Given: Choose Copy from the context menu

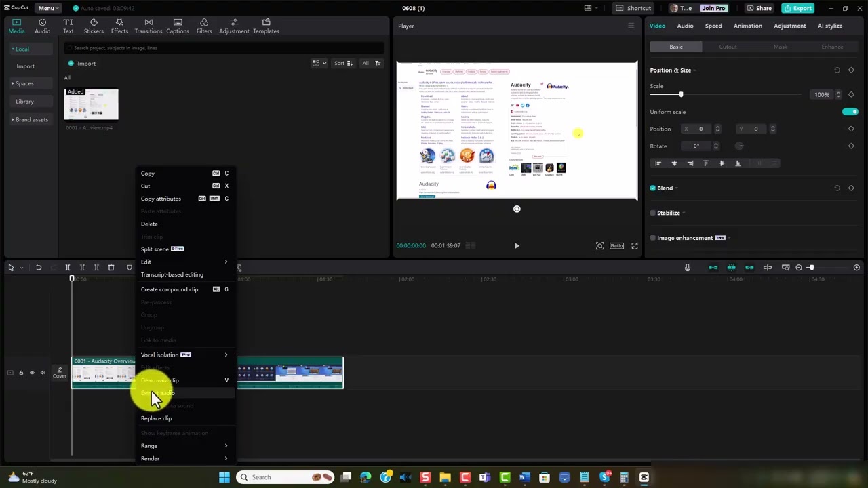Looking at the screenshot, I should coord(185,174).
